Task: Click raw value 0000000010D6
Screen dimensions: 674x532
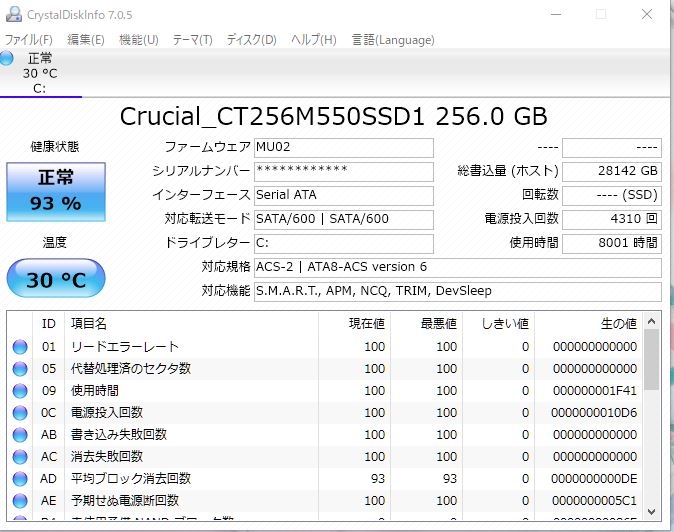Action: pos(594,413)
